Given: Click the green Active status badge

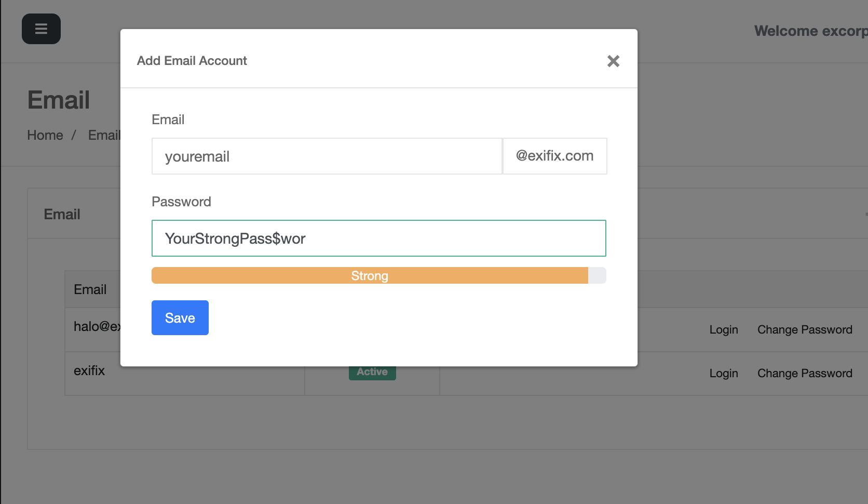Looking at the screenshot, I should pyautogui.click(x=372, y=373).
